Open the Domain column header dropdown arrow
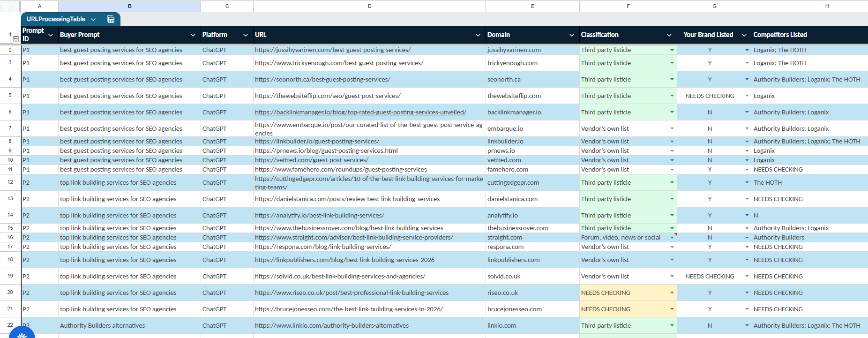 pos(572,35)
